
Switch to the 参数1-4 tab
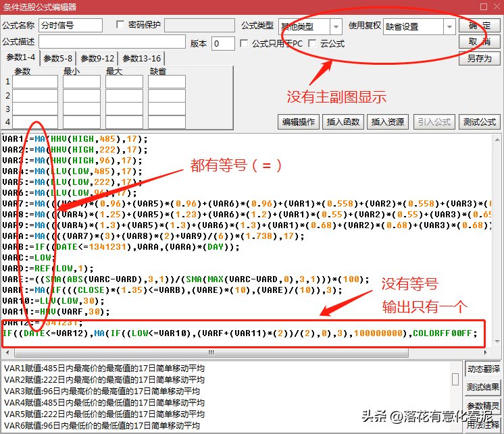coord(20,57)
